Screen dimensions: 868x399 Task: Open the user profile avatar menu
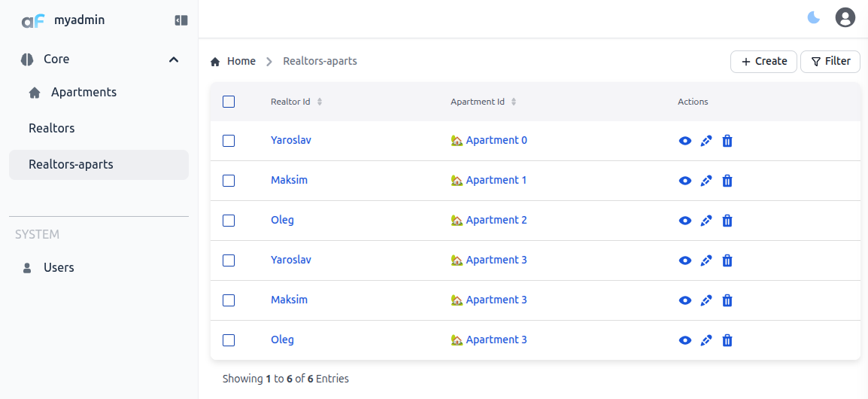click(845, 17)
